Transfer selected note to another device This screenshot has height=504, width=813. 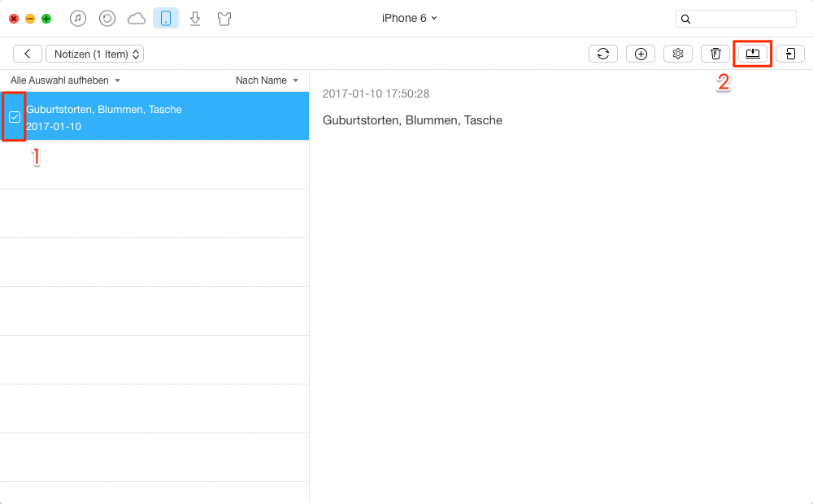pyautogui.click(x=790, y=54)
